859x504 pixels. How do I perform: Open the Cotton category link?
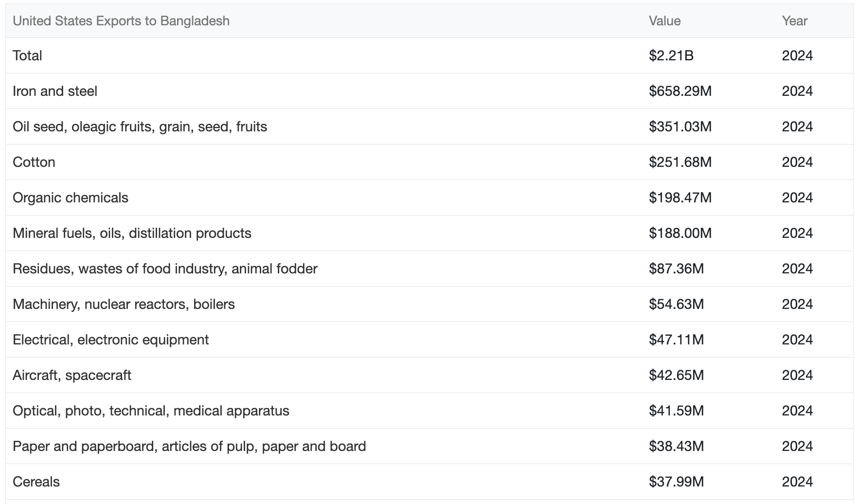tap(34, 162)
